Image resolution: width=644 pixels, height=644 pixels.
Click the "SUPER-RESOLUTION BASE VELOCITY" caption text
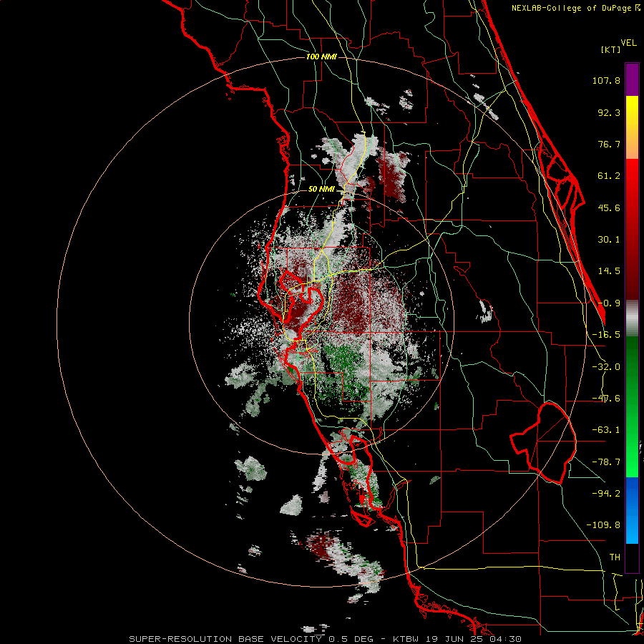225,639
